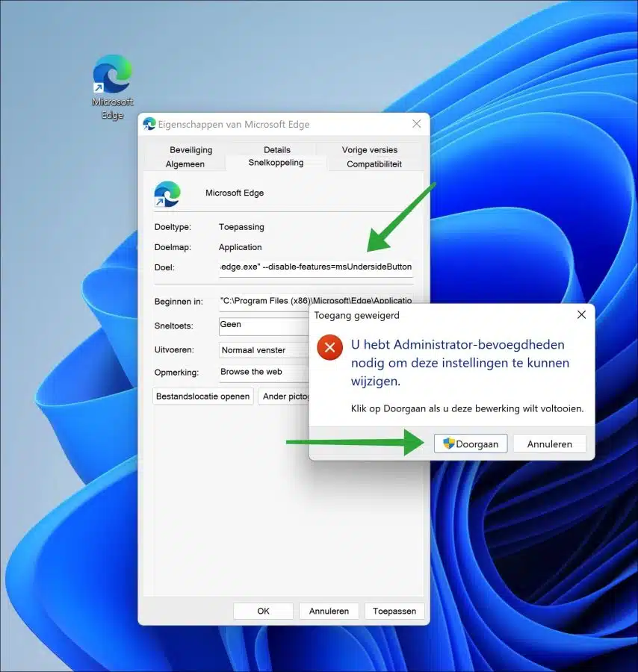
Task: Click the Toegang geweigerd dialog title
Action: [x=356, y=315]
